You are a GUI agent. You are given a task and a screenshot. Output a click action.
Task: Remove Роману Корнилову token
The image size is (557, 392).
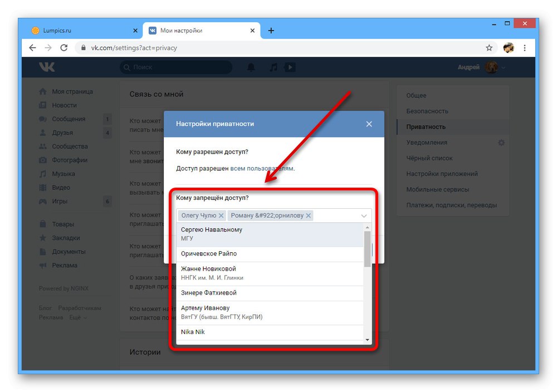click(x=309, y=215)
